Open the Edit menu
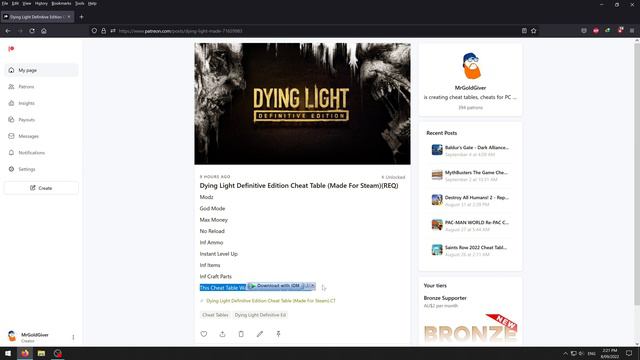 [15, 3]
